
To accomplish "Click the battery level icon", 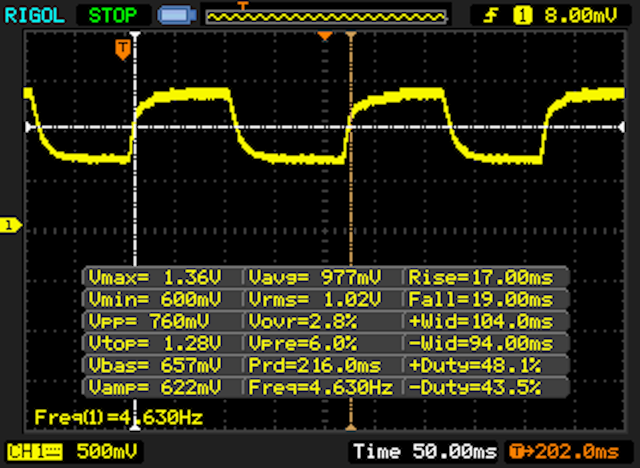I will (x=177, y=16).
